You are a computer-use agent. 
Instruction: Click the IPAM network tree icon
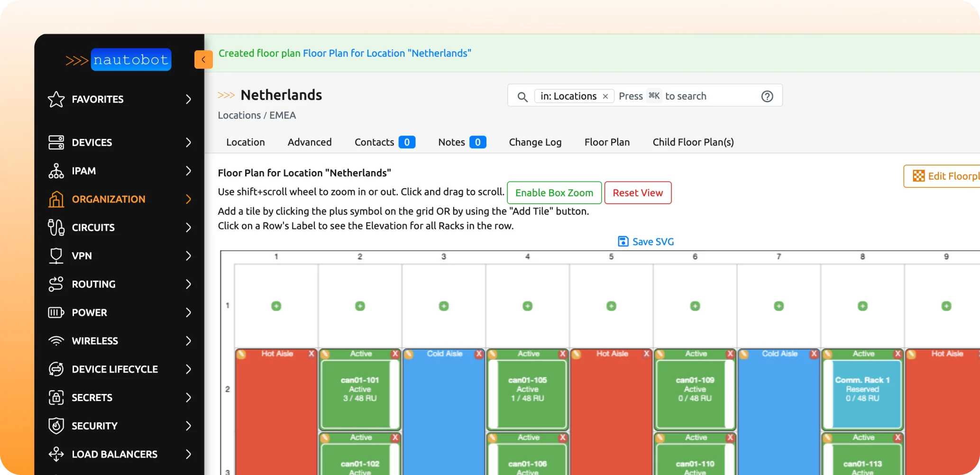56,171
